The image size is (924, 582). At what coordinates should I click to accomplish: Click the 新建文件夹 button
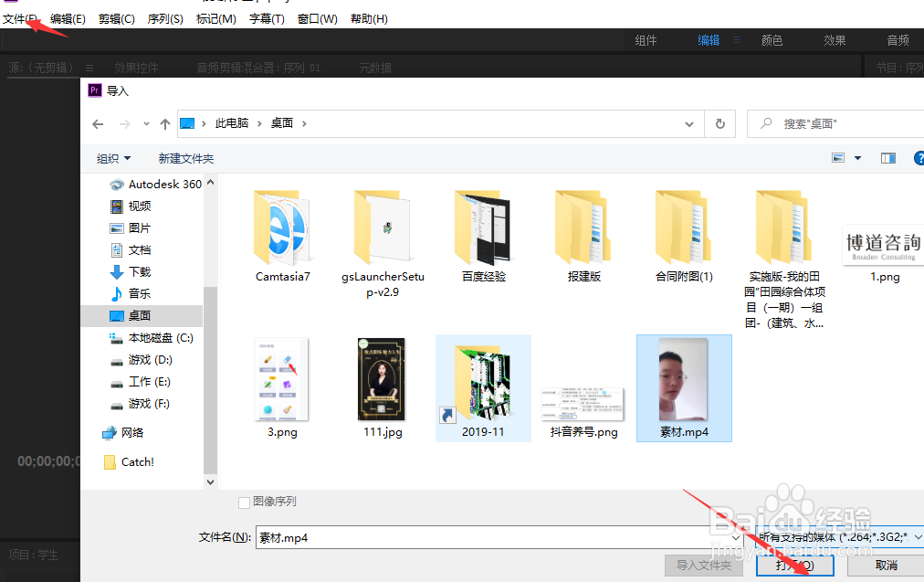pyautogui.click(x=185, y=158)
